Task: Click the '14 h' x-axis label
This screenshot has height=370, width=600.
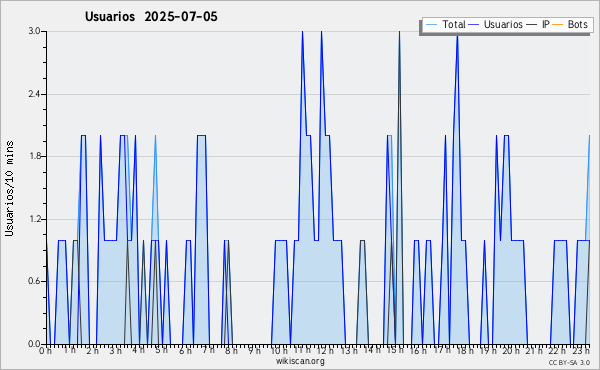Action: pyautogui.click(x=372, y=350)
